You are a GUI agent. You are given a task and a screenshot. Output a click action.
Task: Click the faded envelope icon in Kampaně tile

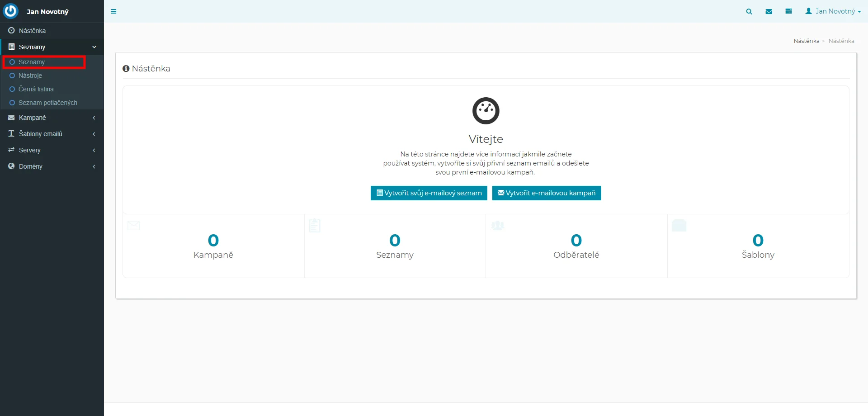pyautogui.click(x=134, y=225)
